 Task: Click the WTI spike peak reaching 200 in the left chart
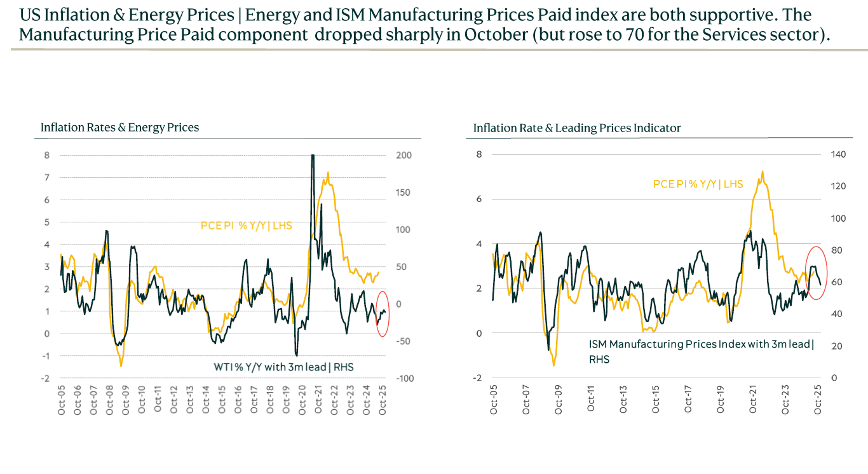coord(312,156)
